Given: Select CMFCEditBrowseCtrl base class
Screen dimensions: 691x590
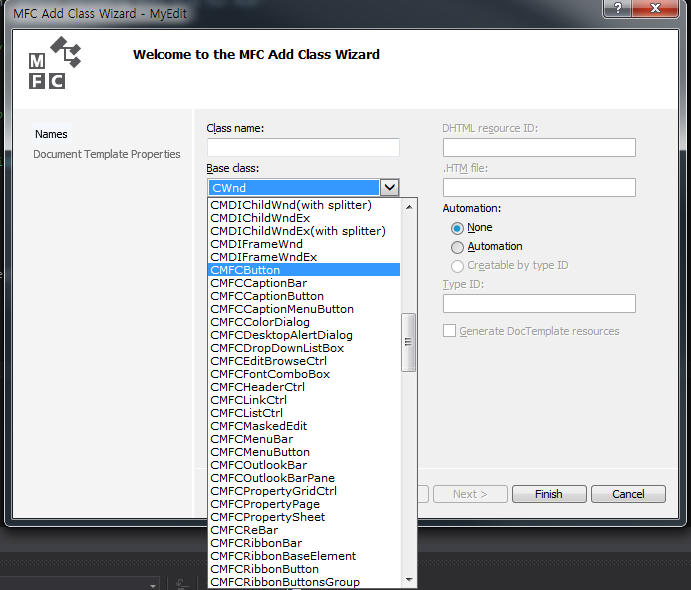Looking at the screenshot, I should [304, 361].
